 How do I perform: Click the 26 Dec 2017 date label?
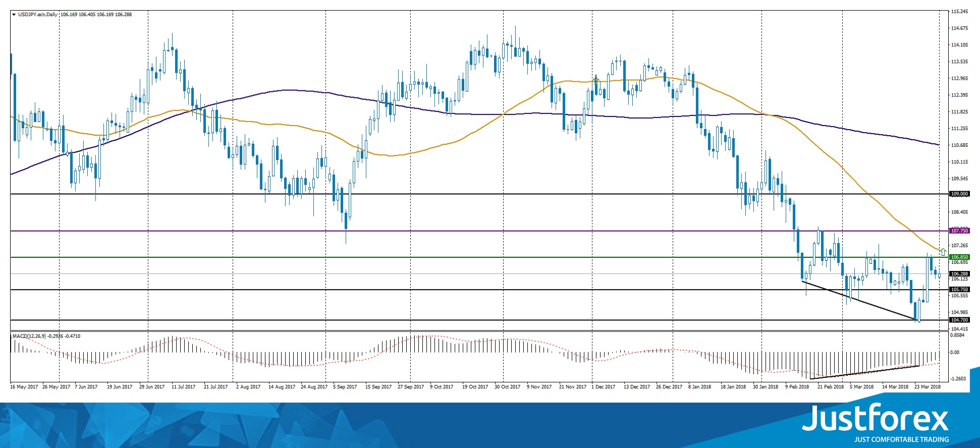click(669, 387)
